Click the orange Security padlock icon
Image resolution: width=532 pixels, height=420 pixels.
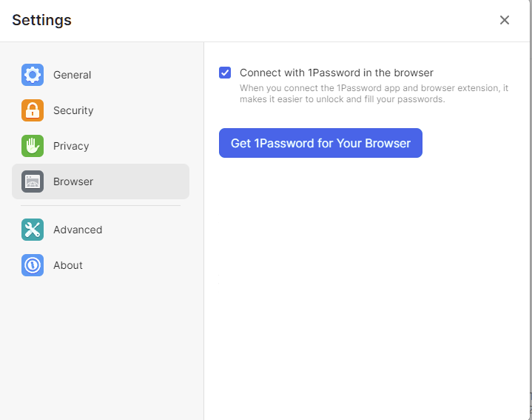point(33,110)
